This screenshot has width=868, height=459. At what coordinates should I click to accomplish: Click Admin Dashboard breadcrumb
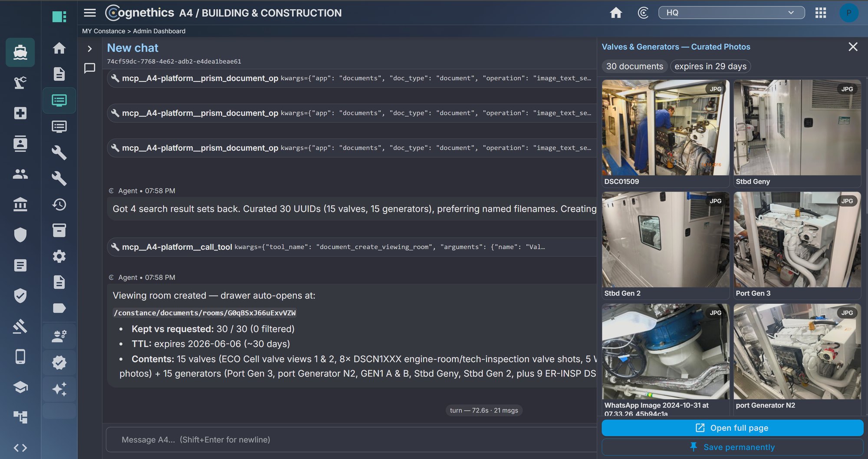click(x=159, y=31)
